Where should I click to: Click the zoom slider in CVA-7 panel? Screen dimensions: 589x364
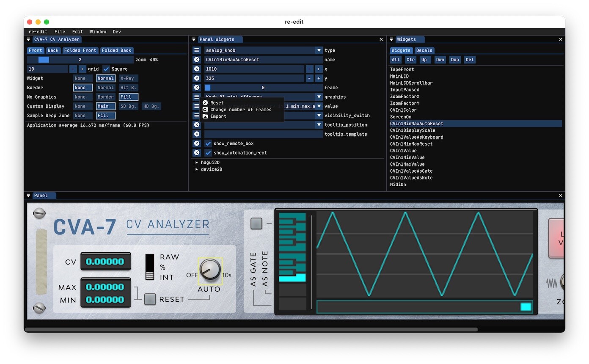[x=80, y=60]
